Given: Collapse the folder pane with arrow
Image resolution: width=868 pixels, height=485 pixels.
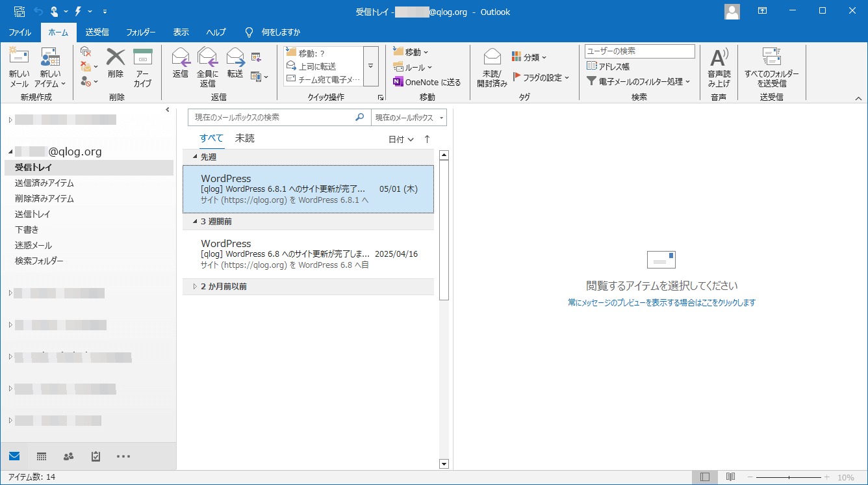Looking at the screenshot, I should point(168,110).
